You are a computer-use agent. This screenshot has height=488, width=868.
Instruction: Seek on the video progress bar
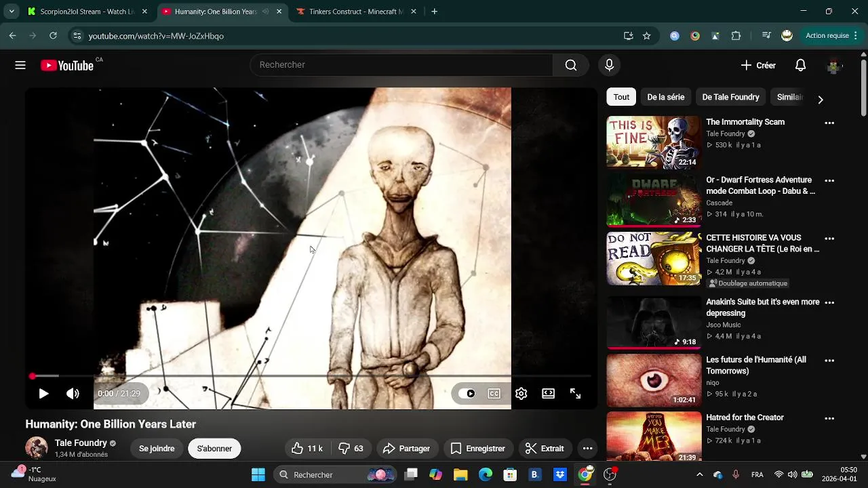[x=311, y=376]
